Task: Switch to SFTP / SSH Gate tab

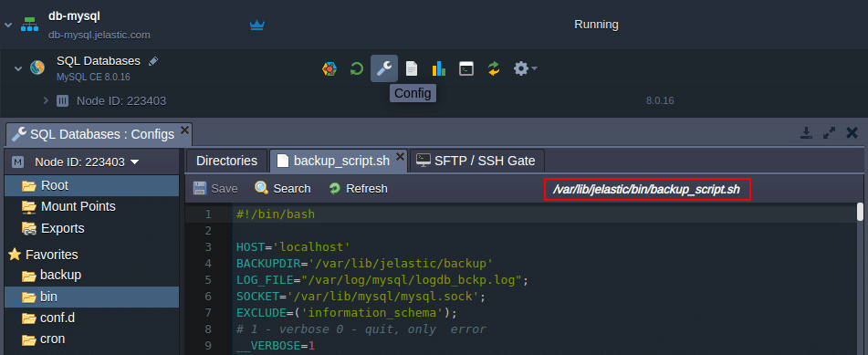Action: tap(476, 161)
